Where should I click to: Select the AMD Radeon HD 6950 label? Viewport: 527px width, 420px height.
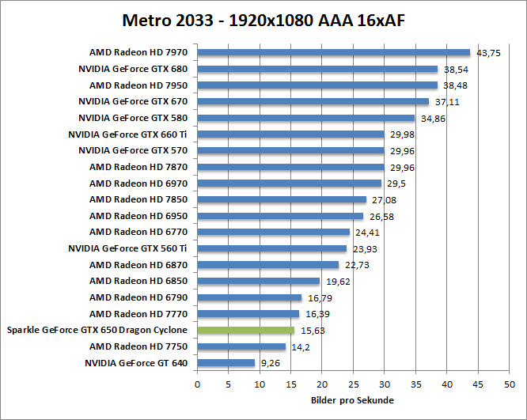(138, 216)
